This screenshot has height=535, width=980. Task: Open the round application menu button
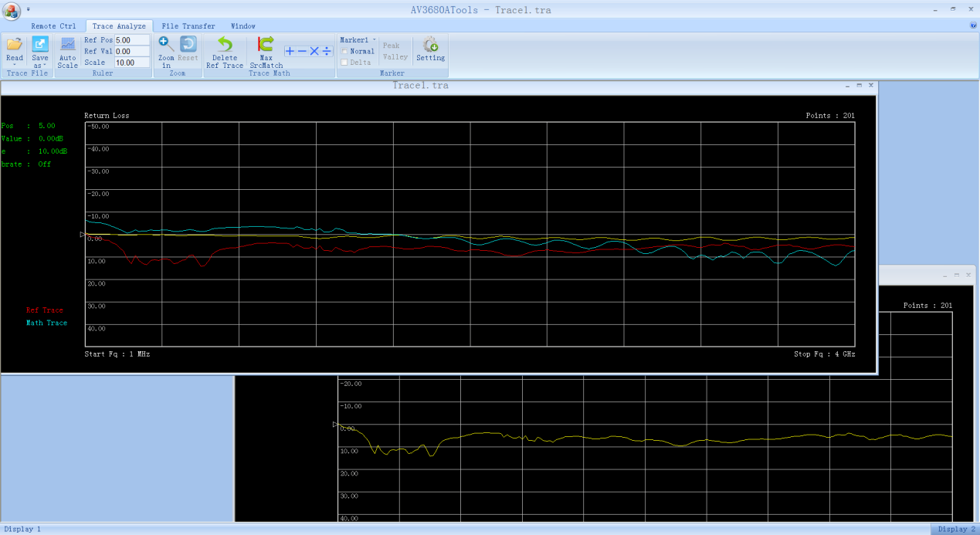(12, 11)
